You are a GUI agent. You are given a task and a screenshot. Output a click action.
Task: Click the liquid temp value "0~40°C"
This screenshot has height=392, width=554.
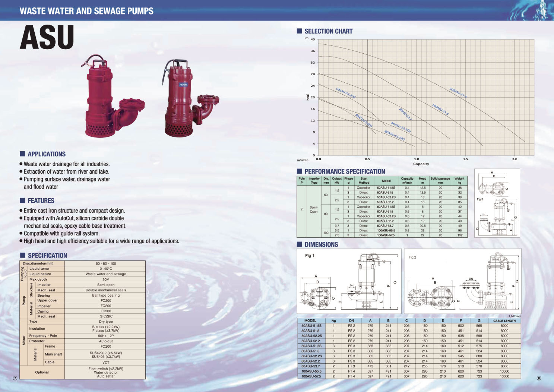106,269
